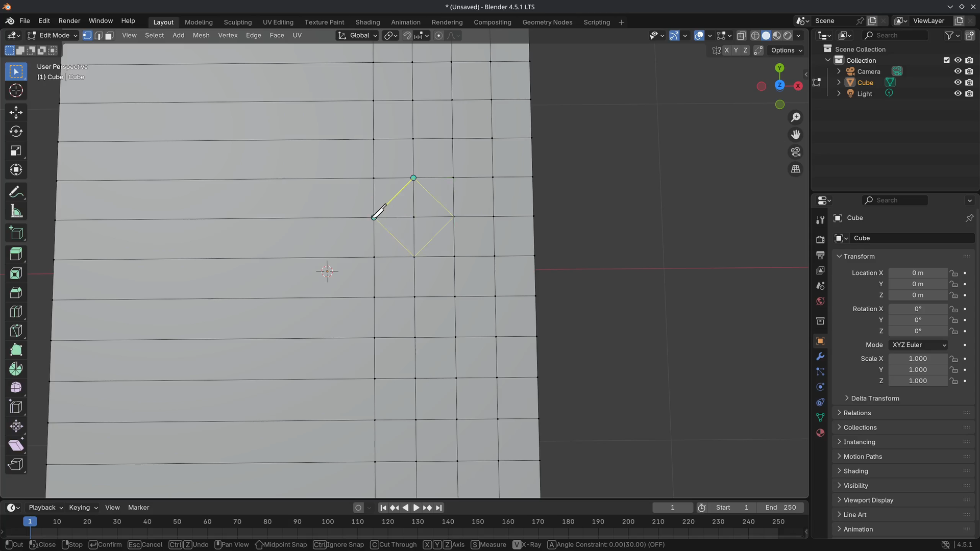Open the Edit Mode dropdown
The image size is (980, 551).
coord(53,36)
